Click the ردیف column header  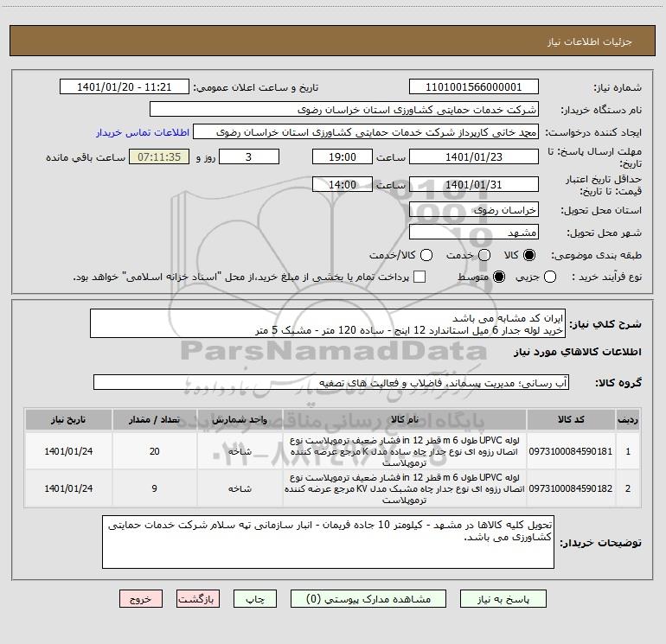628,419
